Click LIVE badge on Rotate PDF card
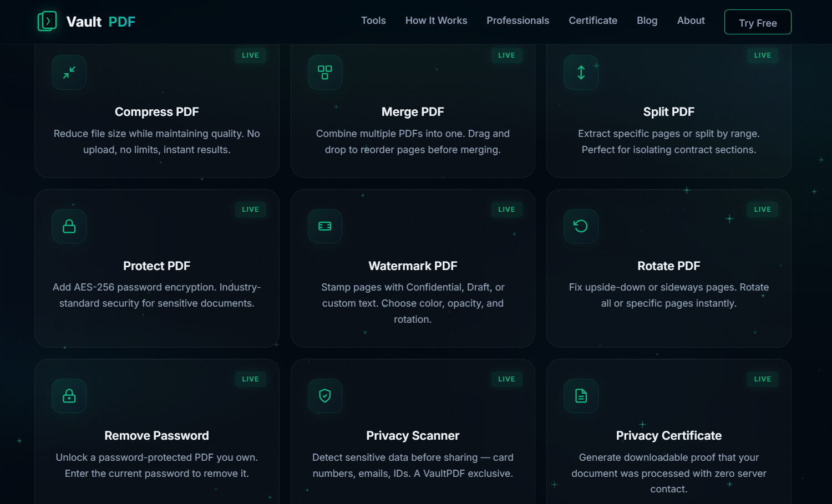The width and height of the screenshot is (832, 504). click(x=763, y=210)
